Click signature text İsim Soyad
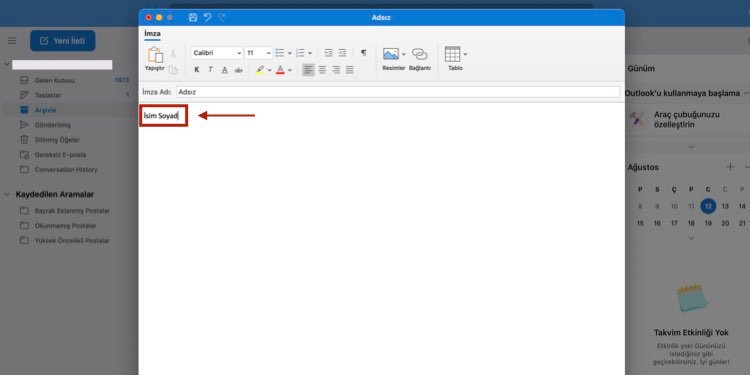750x375 pixels. tap(161, 116)
